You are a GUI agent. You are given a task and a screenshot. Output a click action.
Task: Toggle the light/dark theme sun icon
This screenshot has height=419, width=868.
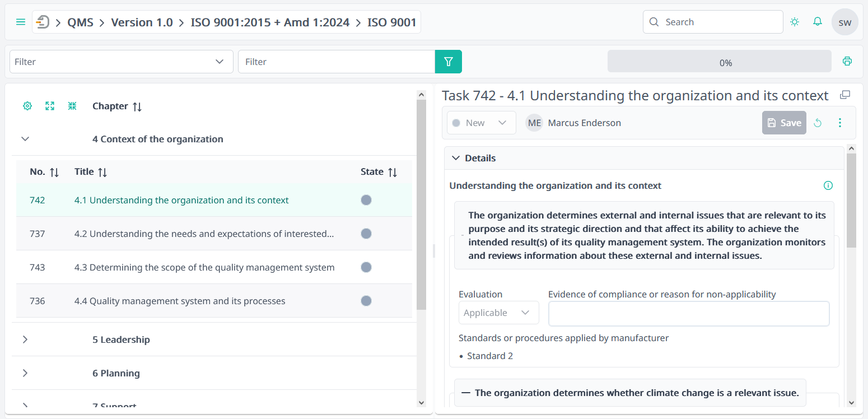click(794, 22)
